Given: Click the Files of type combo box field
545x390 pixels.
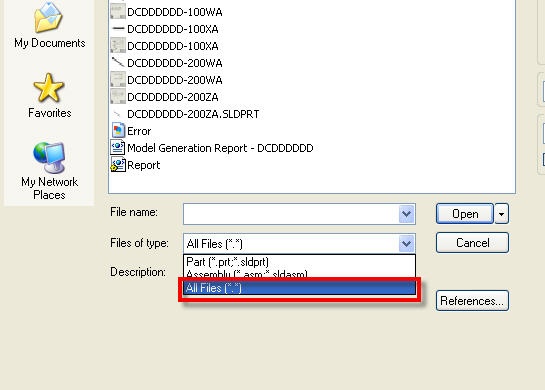Looking at the screenshot, I should pyautogui.click(x=299, y=243).
